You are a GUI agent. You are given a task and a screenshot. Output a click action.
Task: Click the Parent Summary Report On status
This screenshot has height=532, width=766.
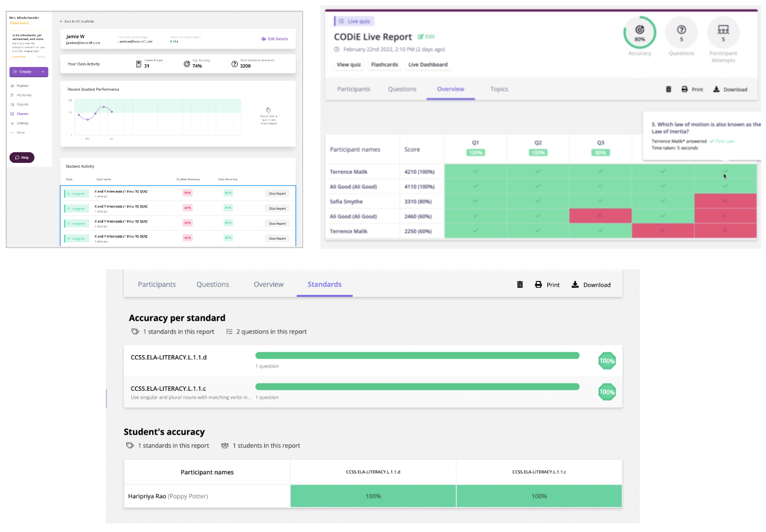[x=174, y=41]
